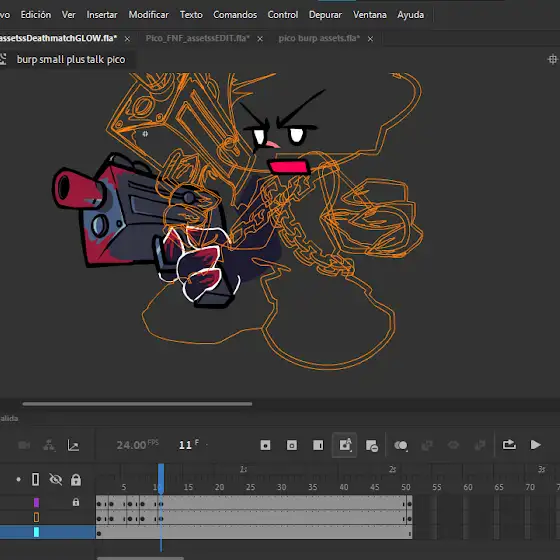Click the camera icon in the timeline toolbar
Screen dimensions: 560x560
tap(24, 445)
